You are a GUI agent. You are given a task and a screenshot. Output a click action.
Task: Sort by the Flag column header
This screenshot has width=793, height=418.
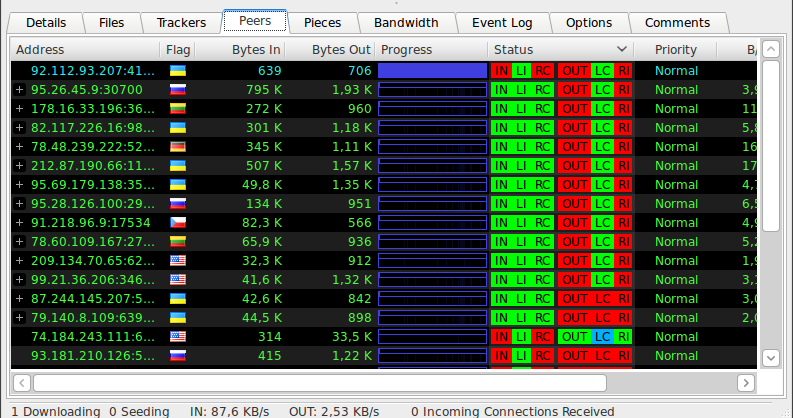(x=178, y=50)
